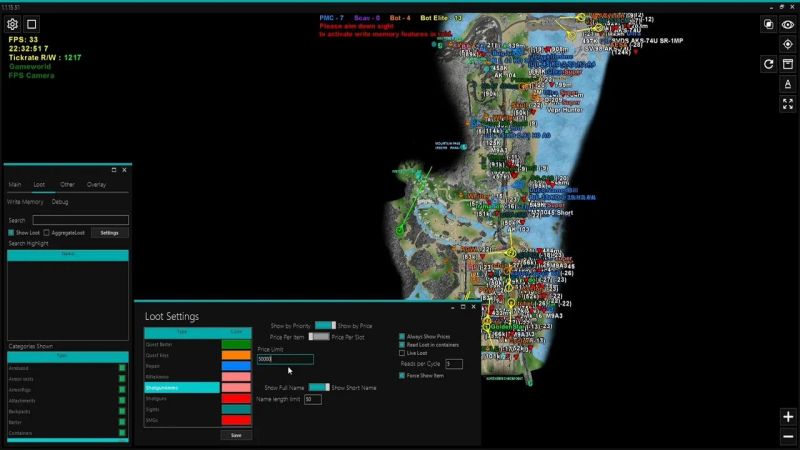Click the blue Repair color swatch
The image size is (800, 450).
point(236,366)
